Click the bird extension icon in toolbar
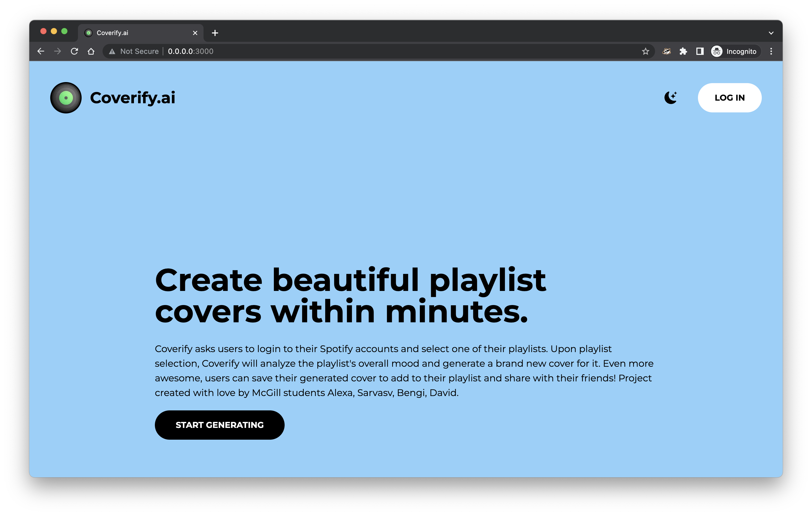 [x=666, y=51]
